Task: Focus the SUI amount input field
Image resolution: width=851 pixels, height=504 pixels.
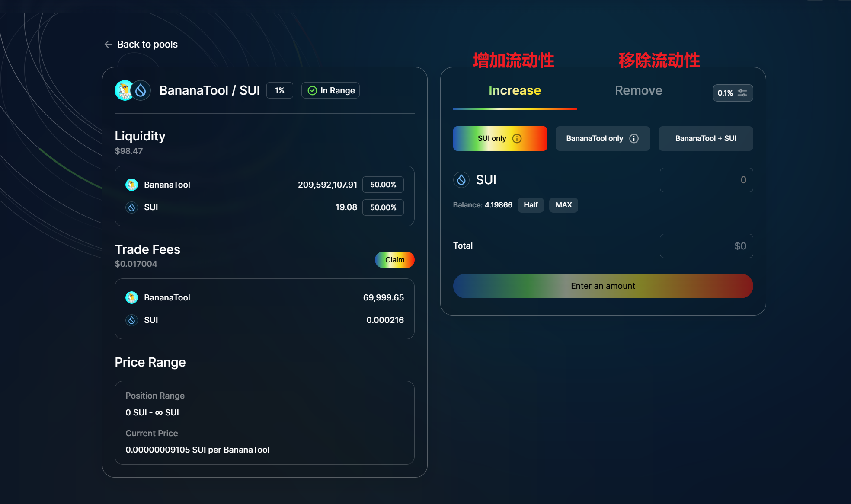Action: (706, 180)
